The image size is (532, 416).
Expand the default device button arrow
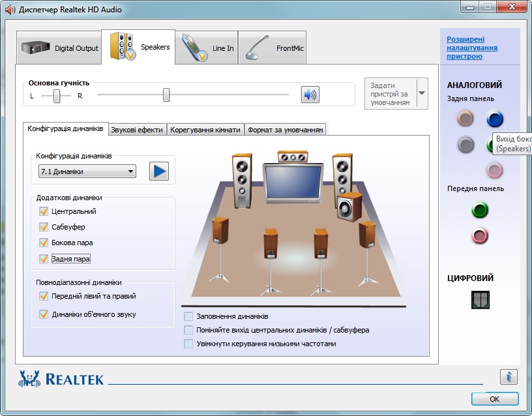[422, 93]
